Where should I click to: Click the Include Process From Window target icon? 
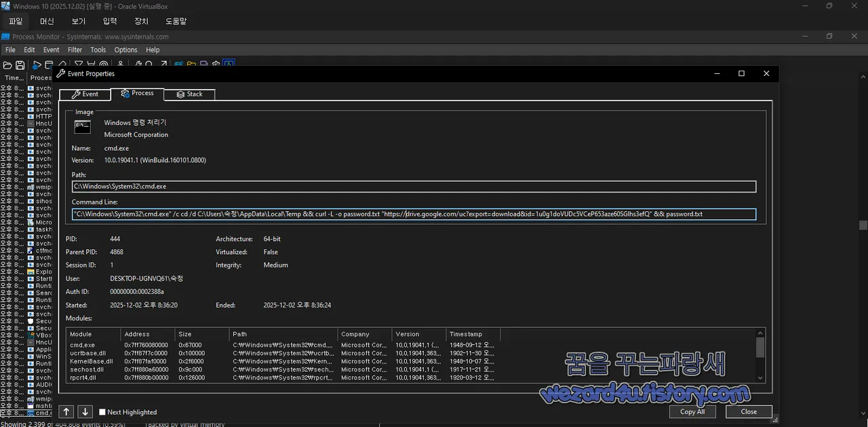pyautogui.click(x=104, y=64)
